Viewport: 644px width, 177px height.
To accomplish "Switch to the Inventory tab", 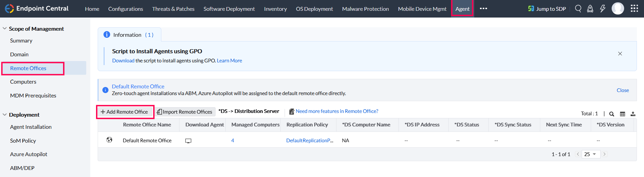I will click(x=275, y=9).
